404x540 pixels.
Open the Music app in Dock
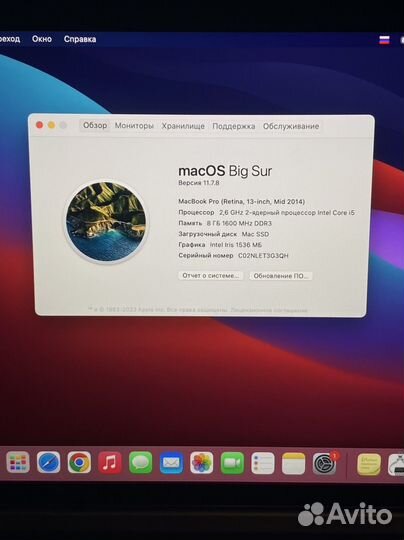click(x=110, y=463)
